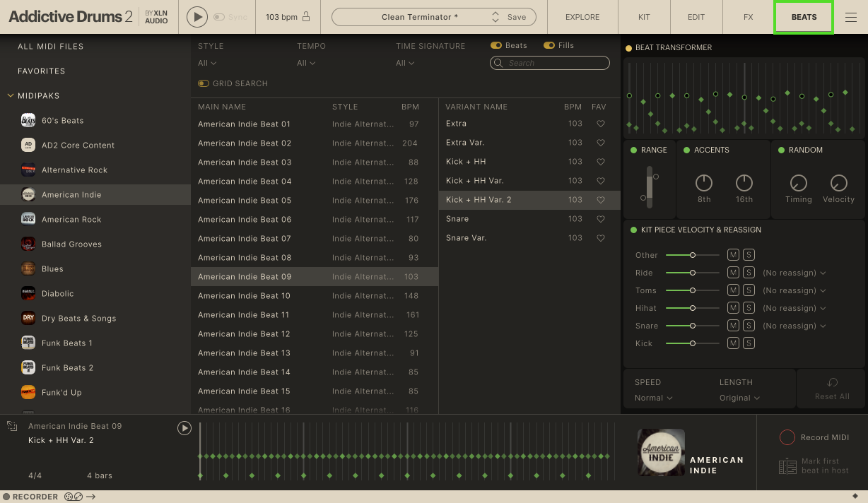This screenshot has height=503, width=868.
Task: Open the Diabolic pack icon
Action: click(28, 294)
